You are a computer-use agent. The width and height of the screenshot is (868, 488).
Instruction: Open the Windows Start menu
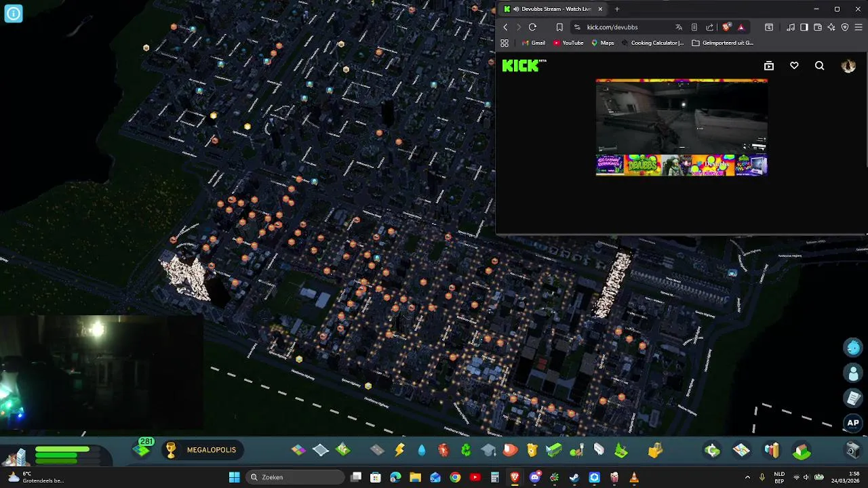click(x=234, y=477)
